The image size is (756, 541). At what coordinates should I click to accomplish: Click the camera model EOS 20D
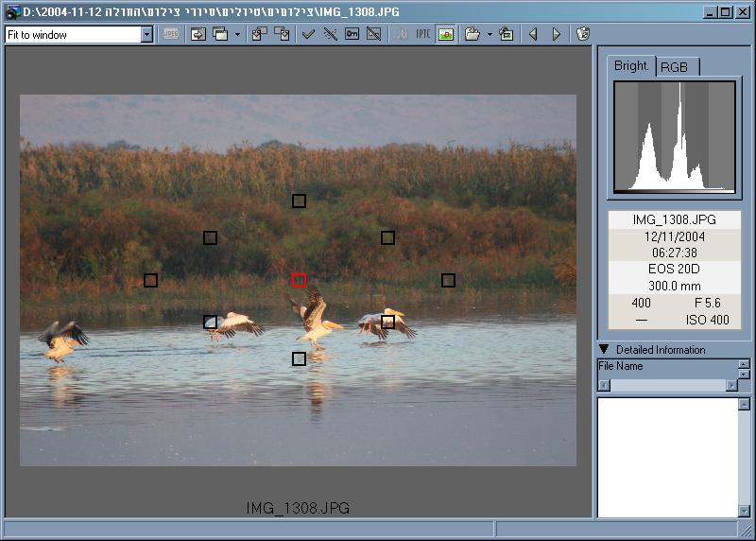pos(674,269)
